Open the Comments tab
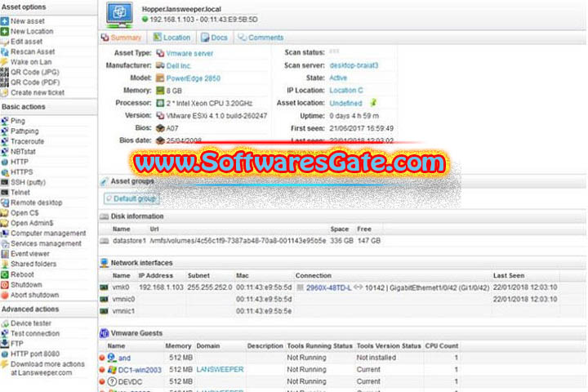 tap(261, 38)
